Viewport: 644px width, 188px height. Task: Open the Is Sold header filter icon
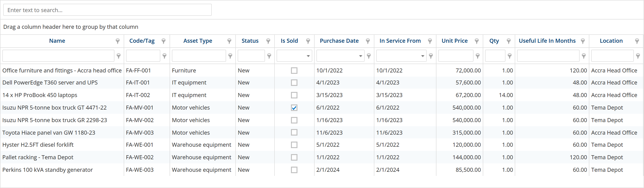pyautogui.click(x=308, y=41)
